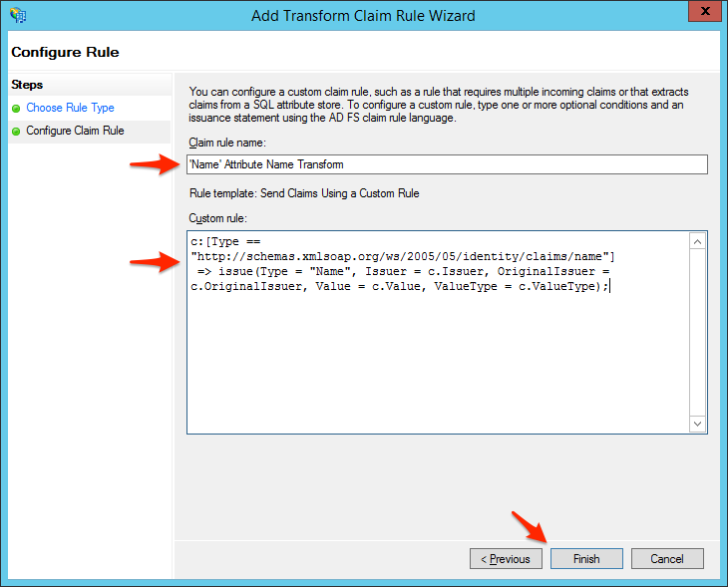Click green bullet beside Choose Rule Type
728x587 pixels.
coord(16,108)
